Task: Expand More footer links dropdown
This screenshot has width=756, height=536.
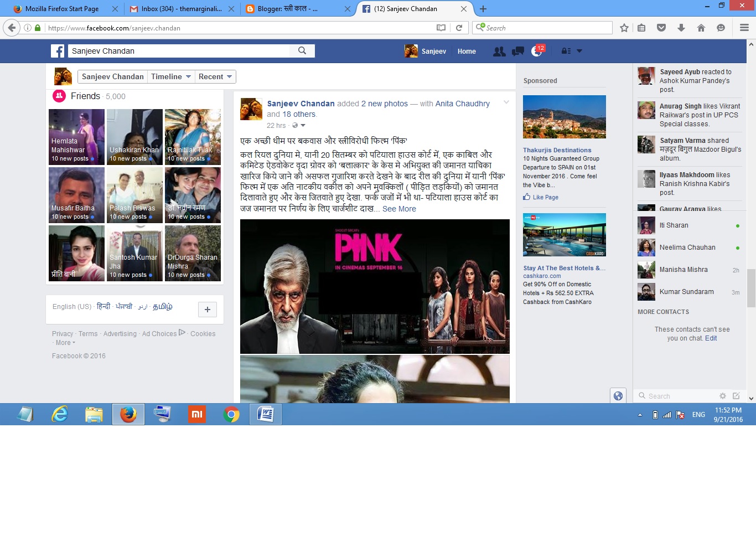Action: 65,343
